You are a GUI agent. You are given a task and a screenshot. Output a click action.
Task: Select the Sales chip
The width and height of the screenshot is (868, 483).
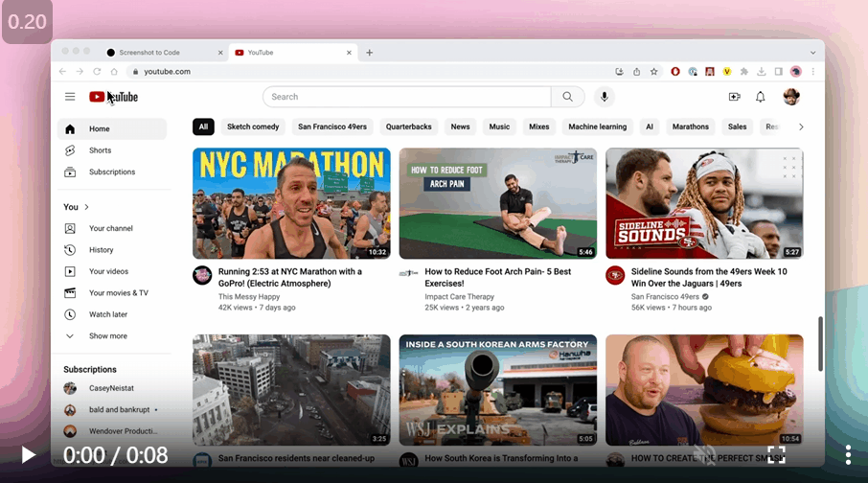coord(737,126)
